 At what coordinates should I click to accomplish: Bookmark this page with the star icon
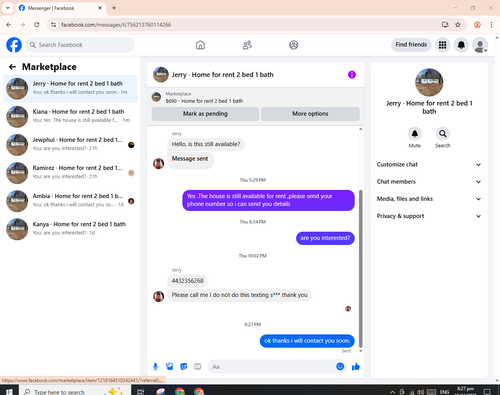click(x=458, y=25)
